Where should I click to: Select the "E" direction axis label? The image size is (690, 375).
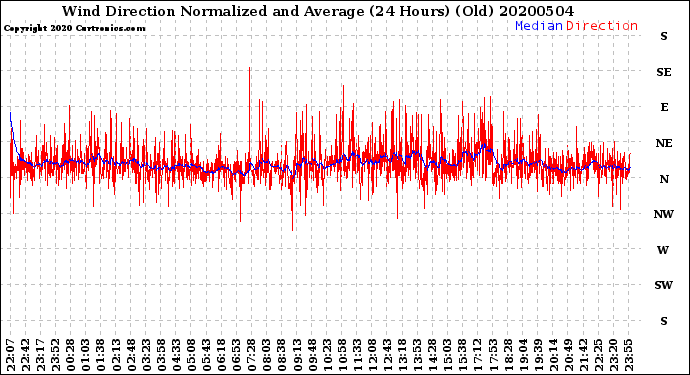[x=664, y=107]
